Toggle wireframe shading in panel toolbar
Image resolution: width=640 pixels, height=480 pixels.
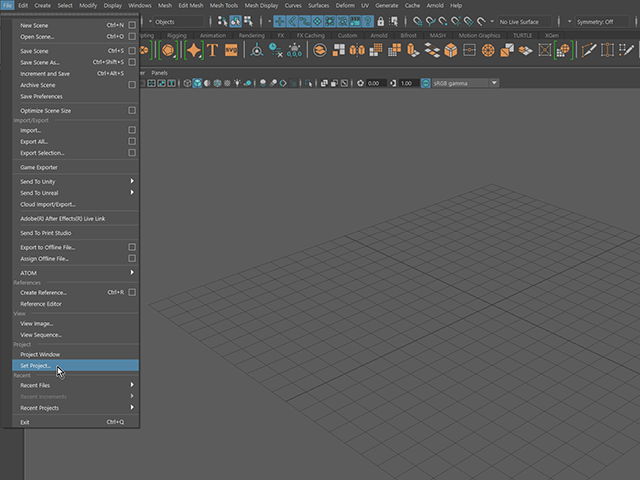coord(187,83)
